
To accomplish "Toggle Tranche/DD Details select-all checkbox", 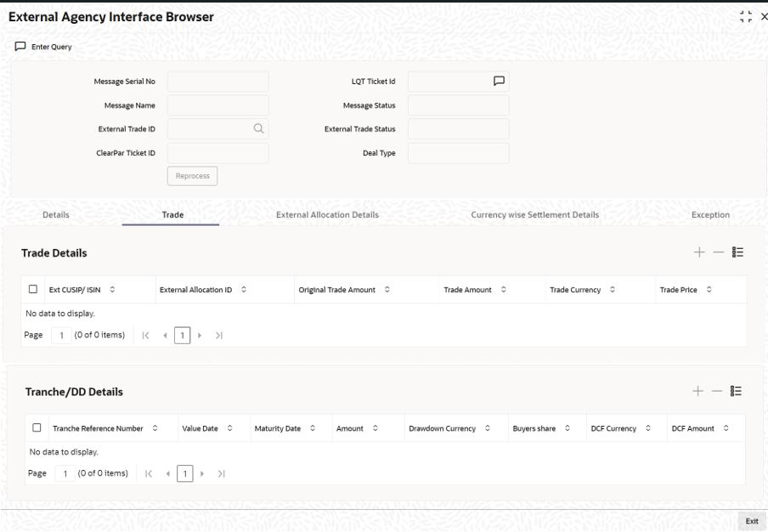I will [x=37, y=428].
